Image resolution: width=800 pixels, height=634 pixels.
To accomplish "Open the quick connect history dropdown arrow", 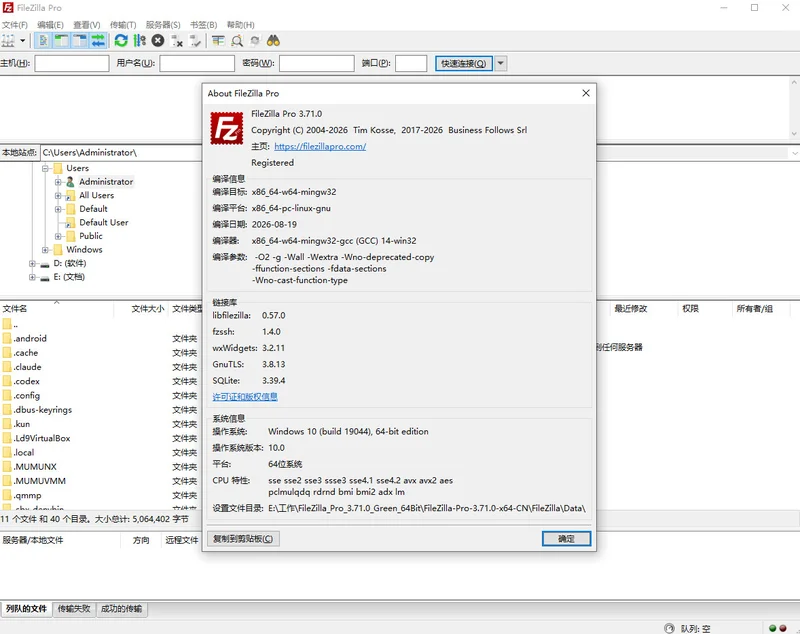I will click(x=501, y=63).
